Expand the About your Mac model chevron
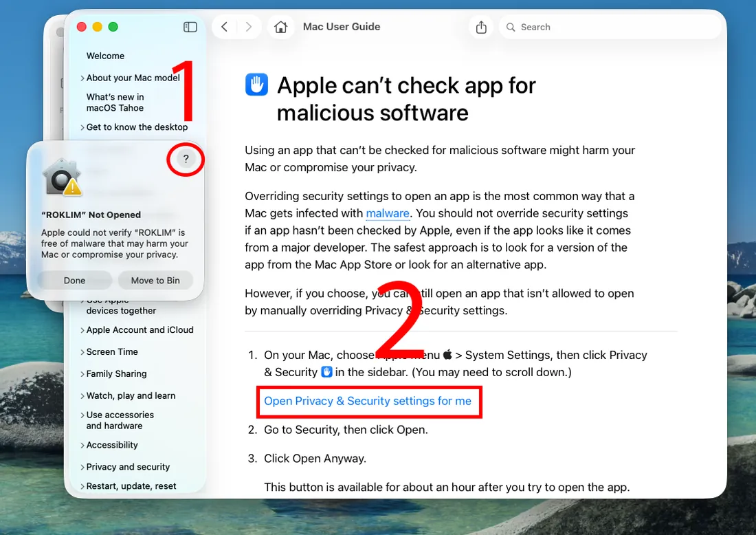 [82, 78]
